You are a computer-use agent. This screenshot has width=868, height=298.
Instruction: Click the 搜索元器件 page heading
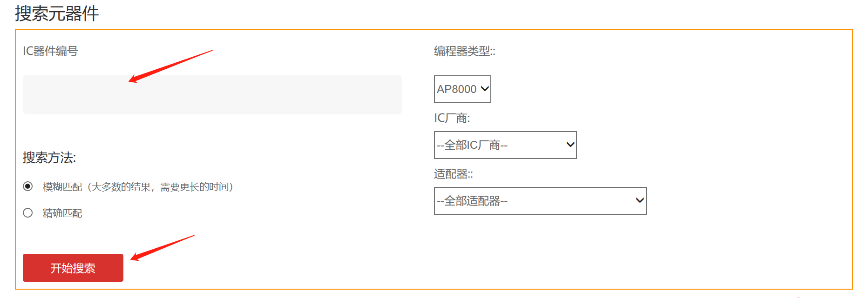pyautogui.click(x=57, y=13)
